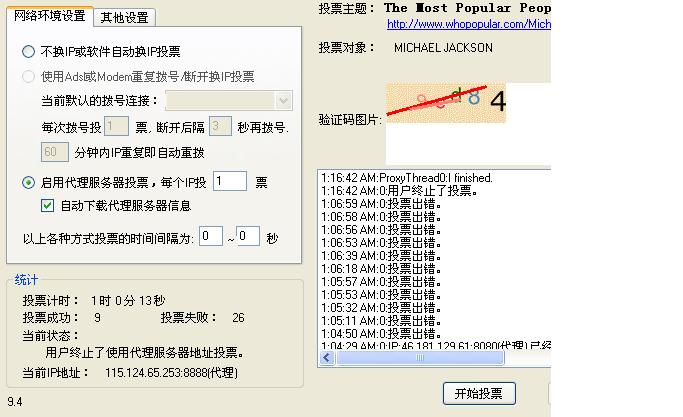Click the minimum time interval field
Viewport: 683px width, 417px height.
tap(210, 237)
